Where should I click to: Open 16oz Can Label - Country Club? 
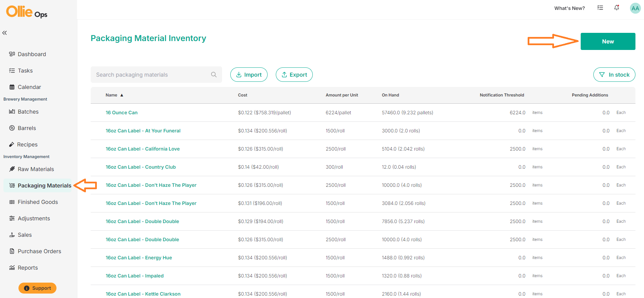[x=141, y=167]
